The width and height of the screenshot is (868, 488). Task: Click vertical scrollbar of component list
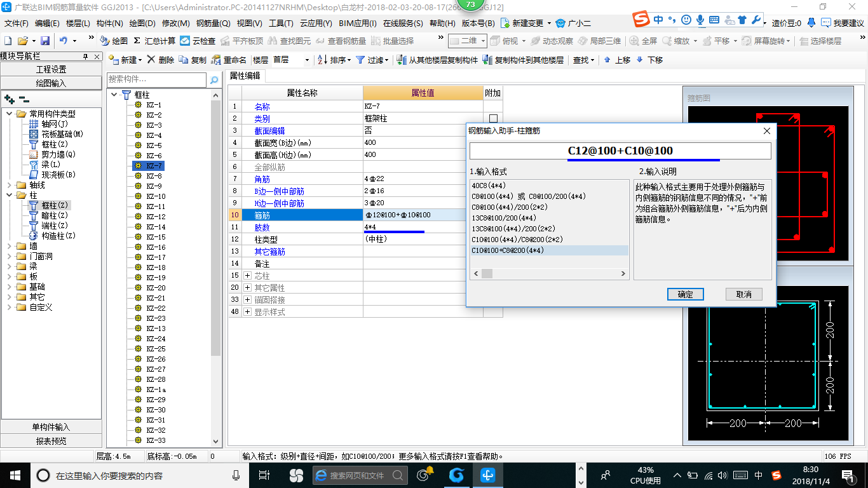pyautogui.click(x=215, y=268)
